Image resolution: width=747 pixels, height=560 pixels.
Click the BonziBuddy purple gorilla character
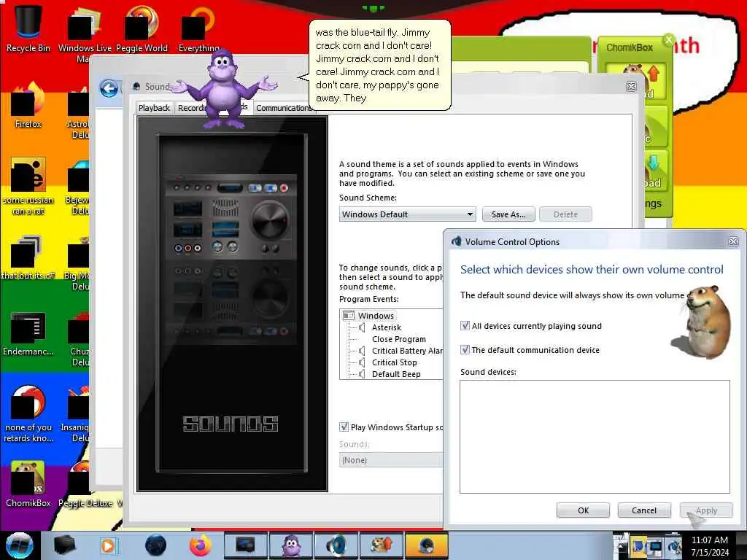224,90
